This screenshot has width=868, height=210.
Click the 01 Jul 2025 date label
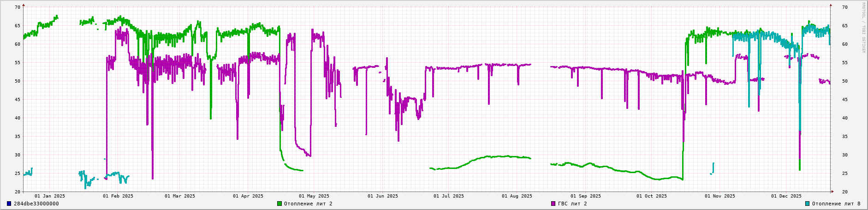coord(449,196)
